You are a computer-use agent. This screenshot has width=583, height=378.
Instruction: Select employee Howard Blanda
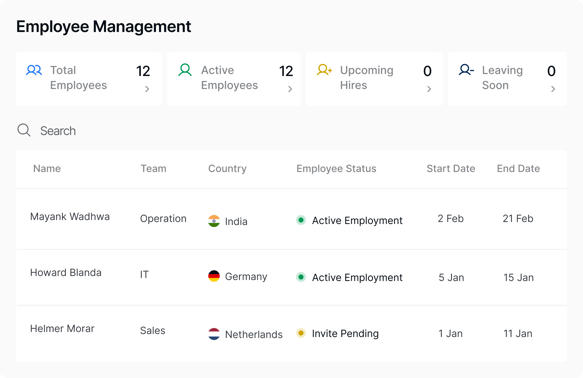[x=65, y=272]
